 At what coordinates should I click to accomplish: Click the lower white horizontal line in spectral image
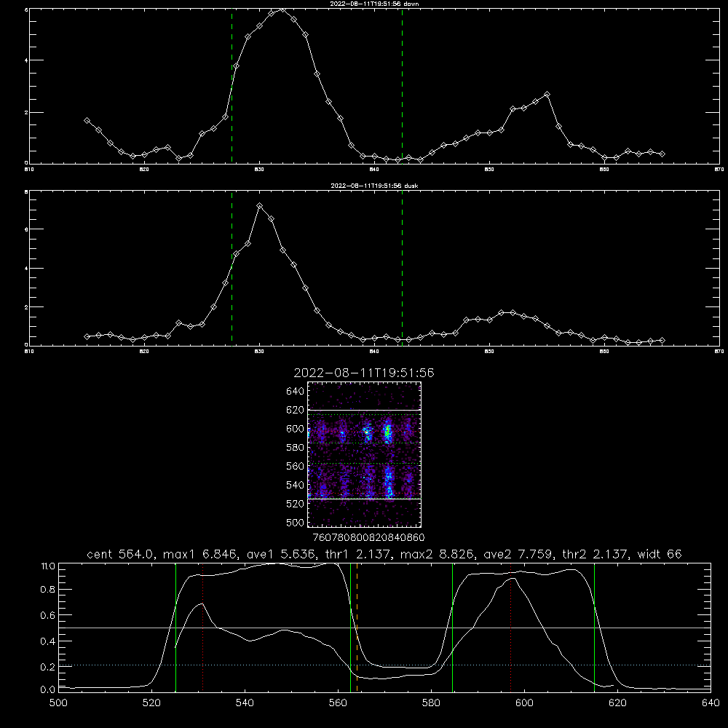click(x=364, y=499)
